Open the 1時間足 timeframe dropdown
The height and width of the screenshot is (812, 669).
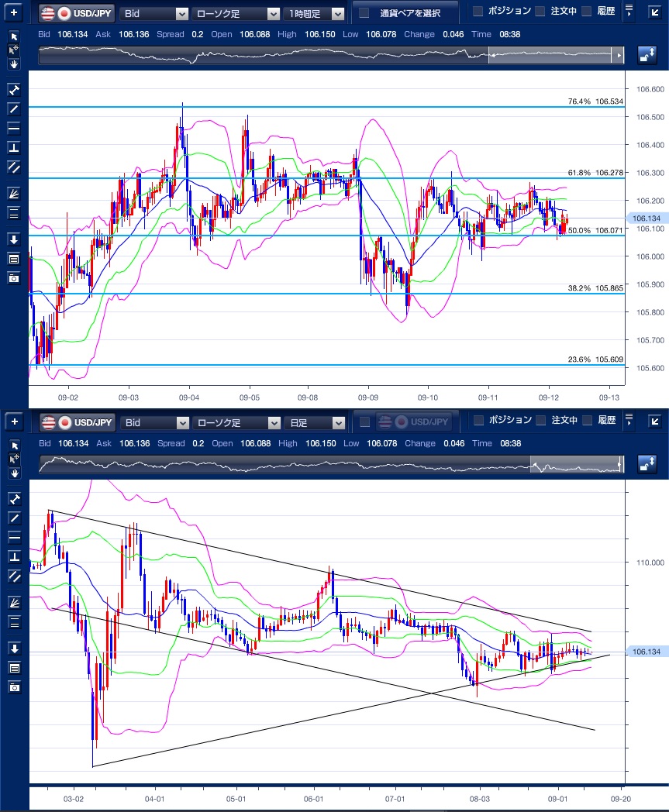point(315,13)
